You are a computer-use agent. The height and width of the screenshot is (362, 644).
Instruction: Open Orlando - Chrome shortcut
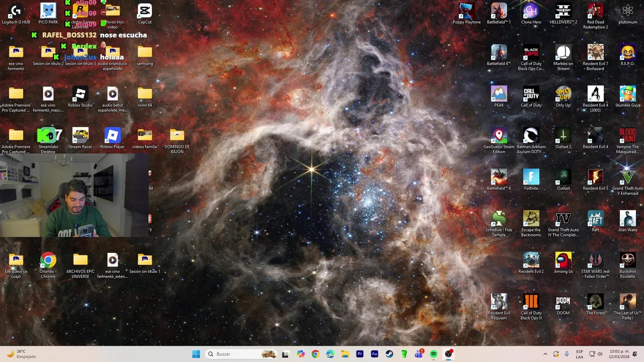tap(48, 265)
